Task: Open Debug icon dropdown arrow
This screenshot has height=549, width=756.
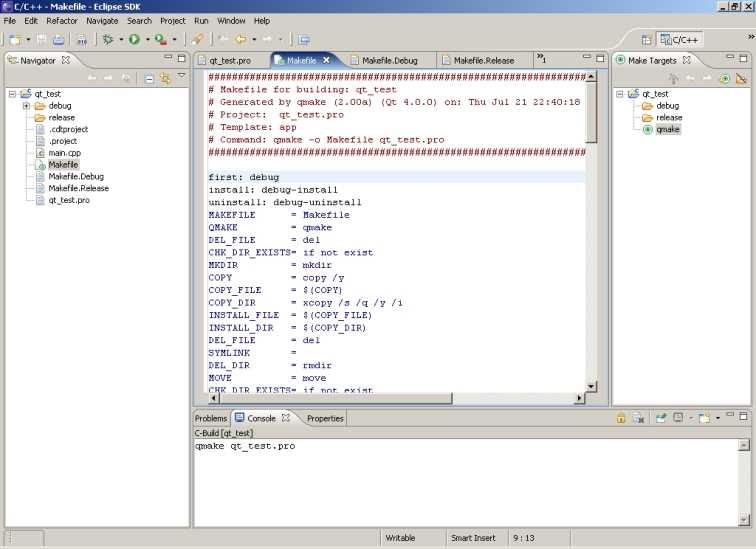Action: (121, 40)
